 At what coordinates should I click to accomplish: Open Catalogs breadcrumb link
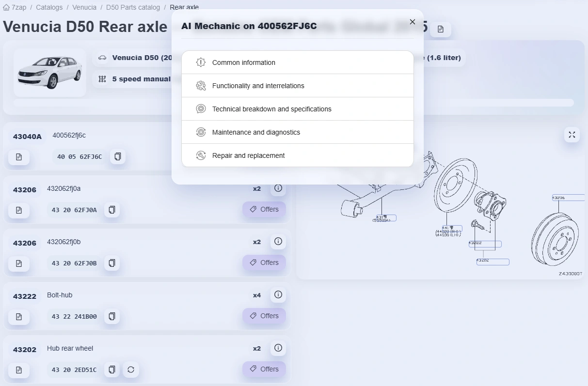pyautogui.click(x=49, y=7)
